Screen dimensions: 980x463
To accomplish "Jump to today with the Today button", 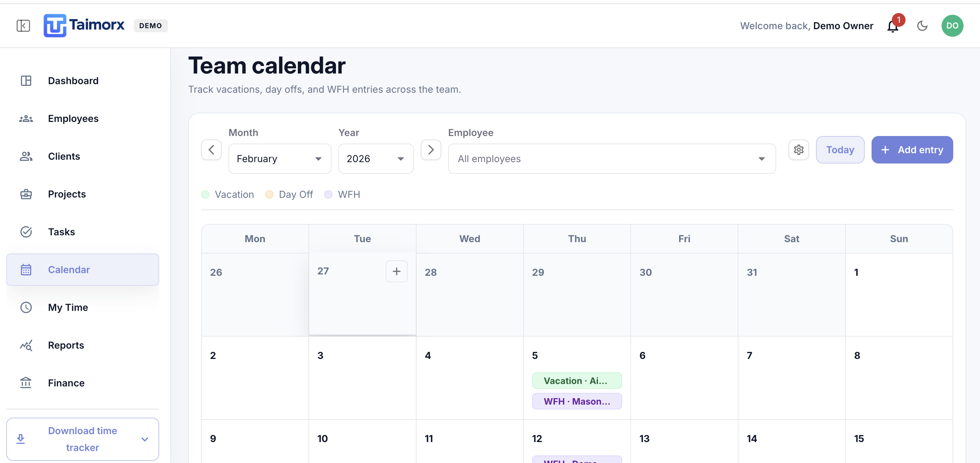I will tap(840, 150).
